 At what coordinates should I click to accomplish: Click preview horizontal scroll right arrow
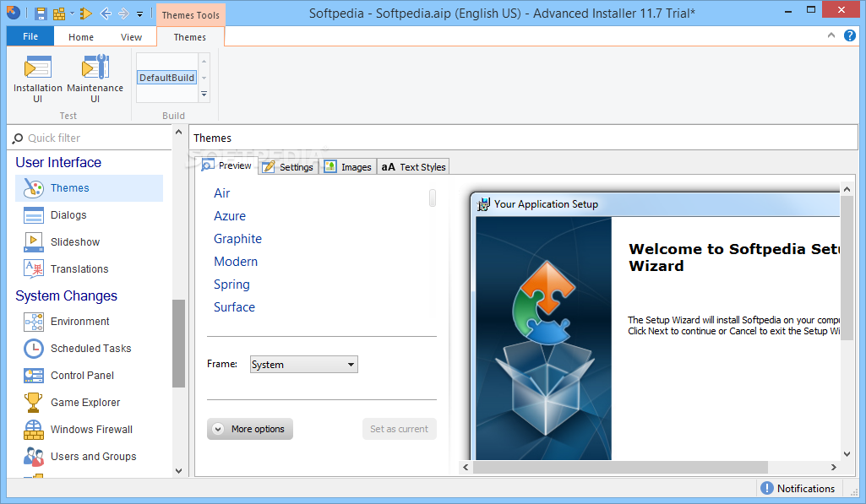pos(833,468)
